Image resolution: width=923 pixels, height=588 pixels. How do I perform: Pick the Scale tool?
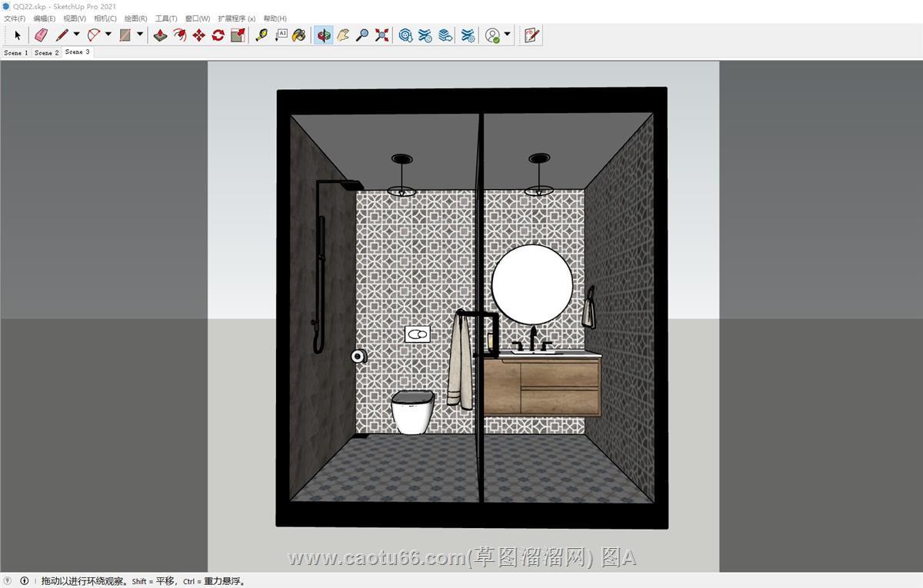click(238, 35)
